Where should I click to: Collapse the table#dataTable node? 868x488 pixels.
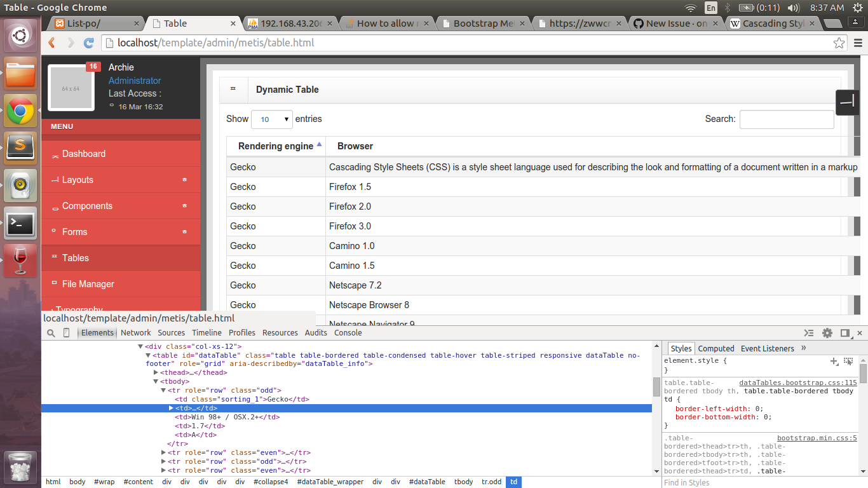point(148,355)
